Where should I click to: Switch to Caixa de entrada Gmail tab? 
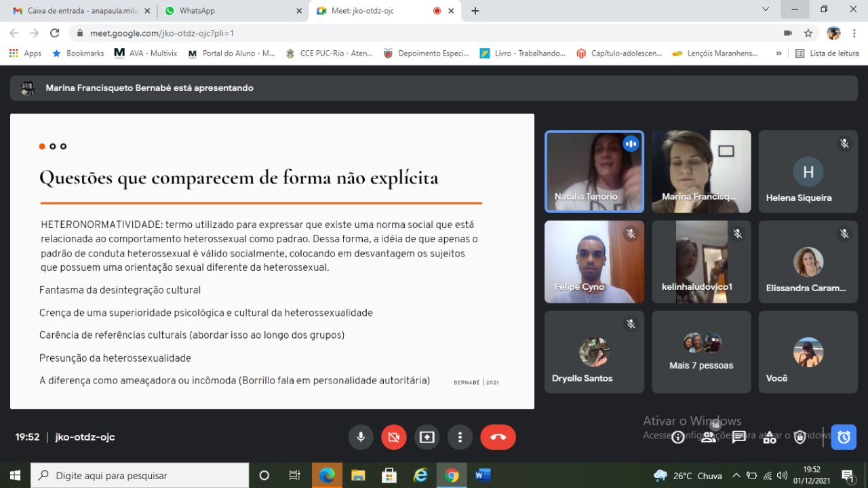pos(77,11)
